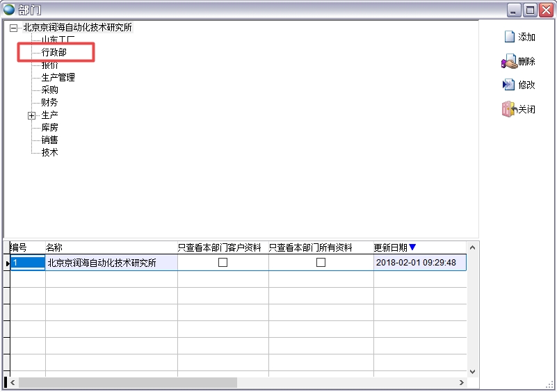Click the 修改 (Modify) icon
557x392 pixels.
click(508, 85)
